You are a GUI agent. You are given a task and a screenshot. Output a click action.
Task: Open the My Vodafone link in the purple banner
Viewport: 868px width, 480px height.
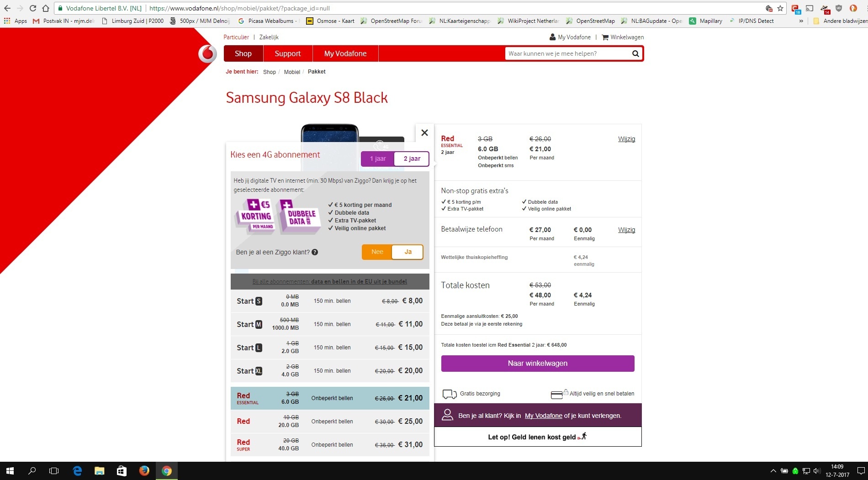click(544, 416)
